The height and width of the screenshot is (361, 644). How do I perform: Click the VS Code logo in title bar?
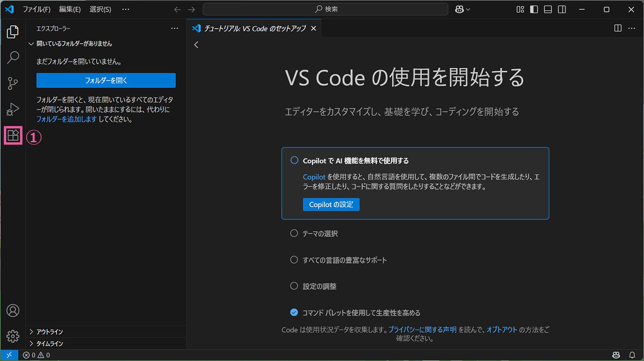[x=9, y=9]
